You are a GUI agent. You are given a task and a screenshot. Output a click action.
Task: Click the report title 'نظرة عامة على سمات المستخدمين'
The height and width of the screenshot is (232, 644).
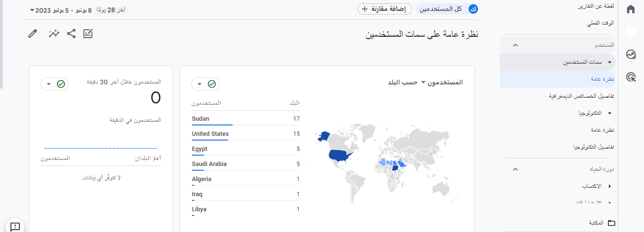(422, 34)
